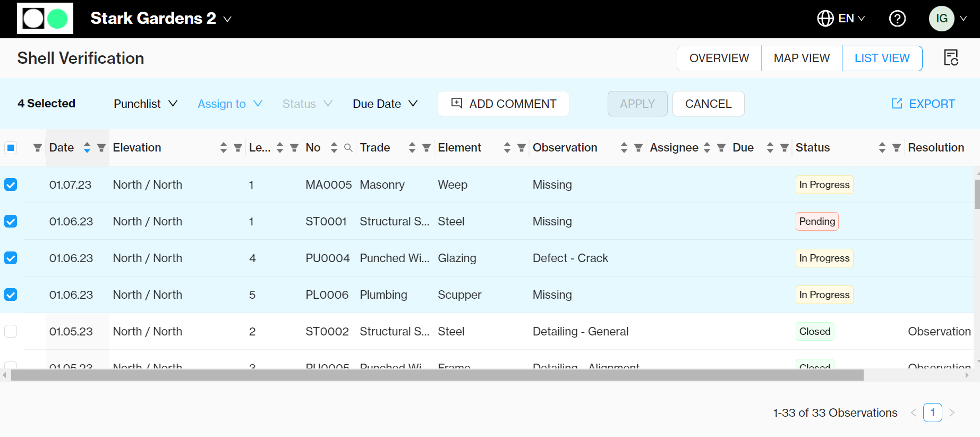Go to the previous page arrow
Image resolution: width=980 pixels, height=437 pixels.
(914, 413)
